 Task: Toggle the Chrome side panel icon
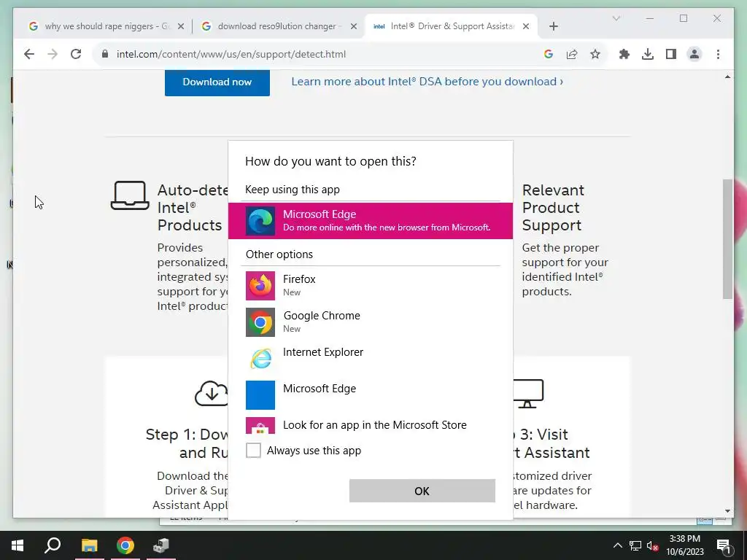671,54
